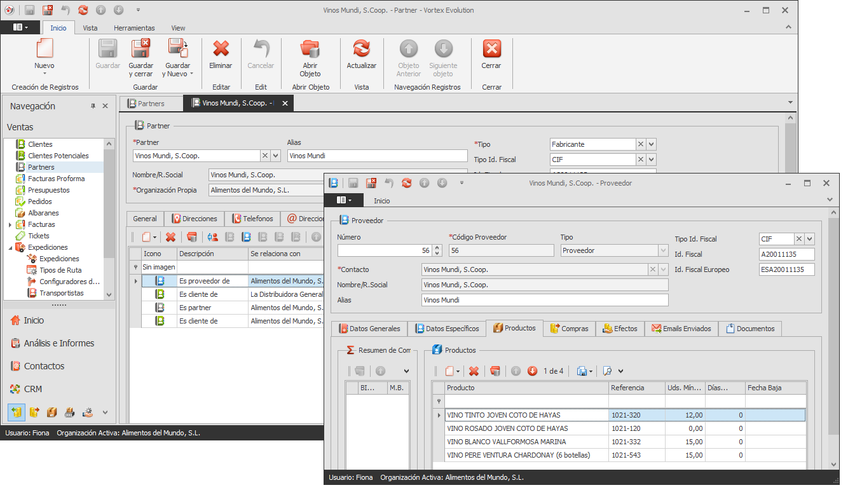862x504 pixels.
Task: Click new document icon in Productos toolbar
Action: click(x=449, y=371)
